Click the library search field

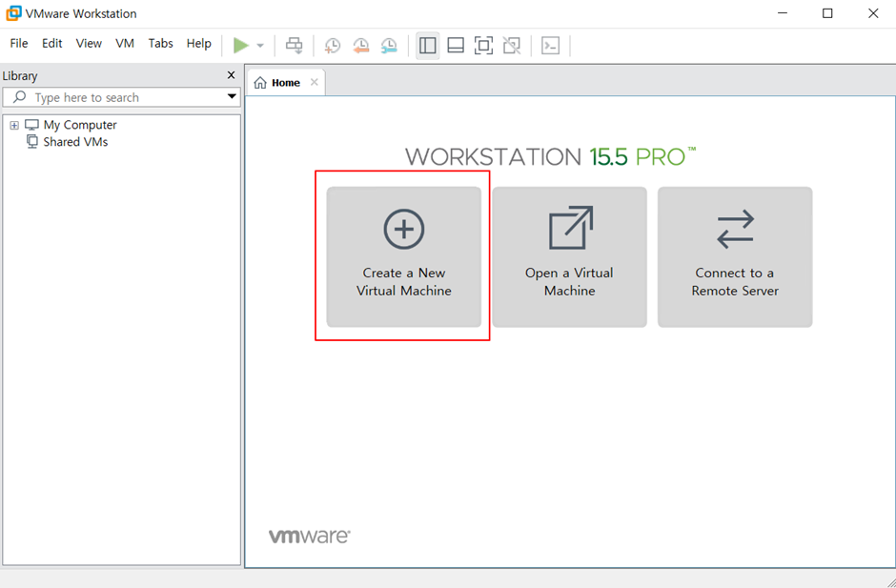(121, 98)
